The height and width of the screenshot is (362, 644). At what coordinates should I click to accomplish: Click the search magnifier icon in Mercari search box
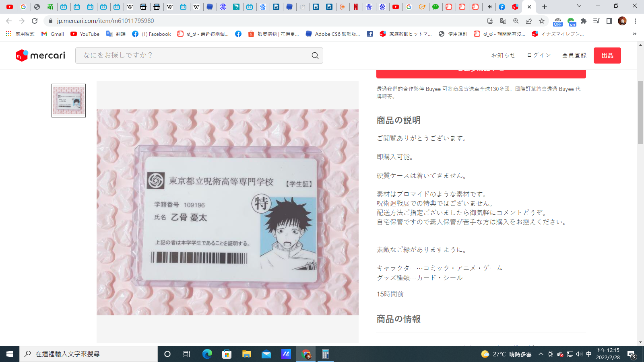point(315,56)
